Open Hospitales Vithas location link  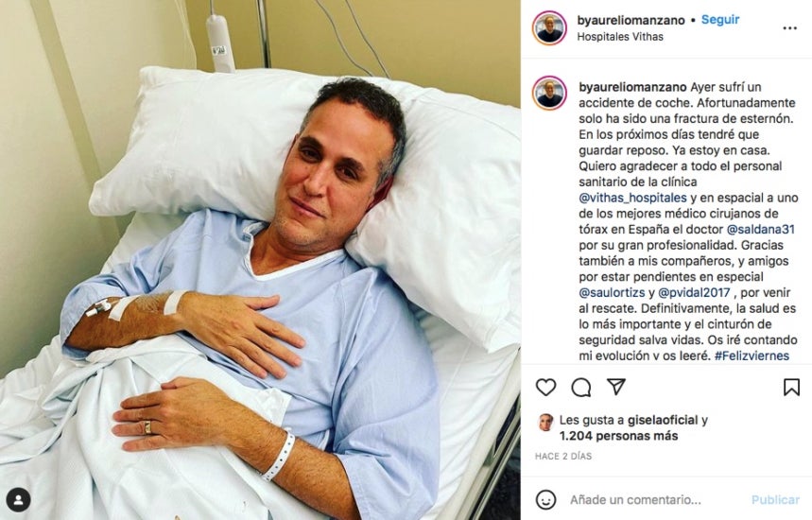click(x=620, y=37)
